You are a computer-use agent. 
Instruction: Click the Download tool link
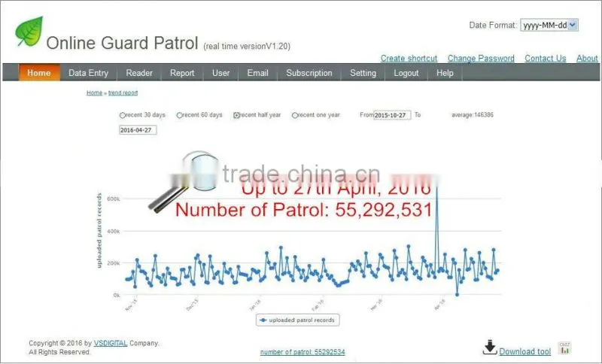tap(524, 351)
